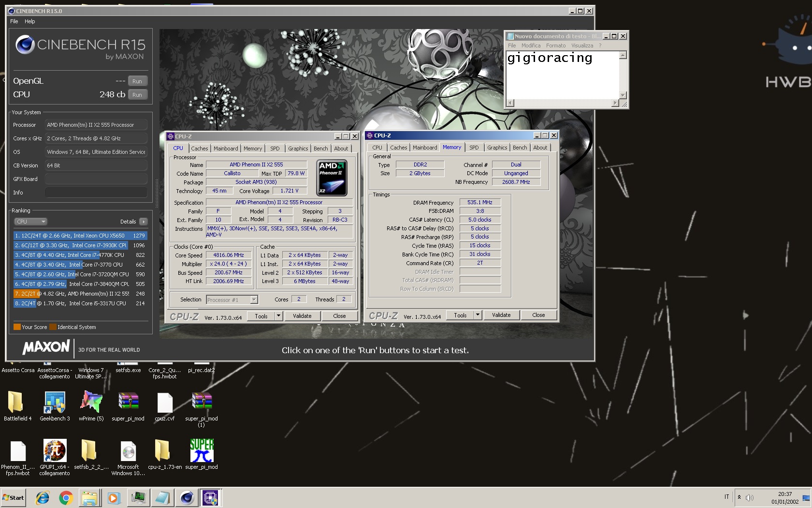Select the setfsb_2_2 folder on desktop

[x=91, y=455]
